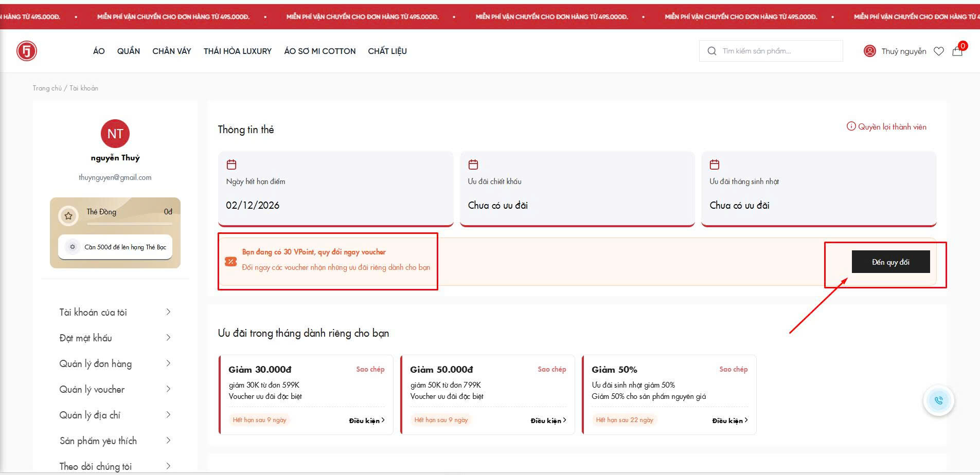
Task: Copy the Giảm 30.000đ voucher code
Action: click(370, 369)
